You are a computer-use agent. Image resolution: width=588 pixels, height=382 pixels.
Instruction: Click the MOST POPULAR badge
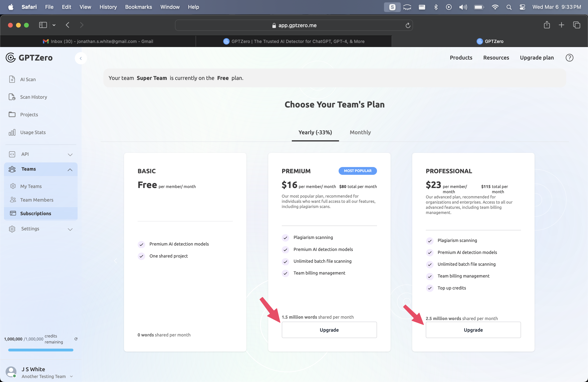point(357,171)
